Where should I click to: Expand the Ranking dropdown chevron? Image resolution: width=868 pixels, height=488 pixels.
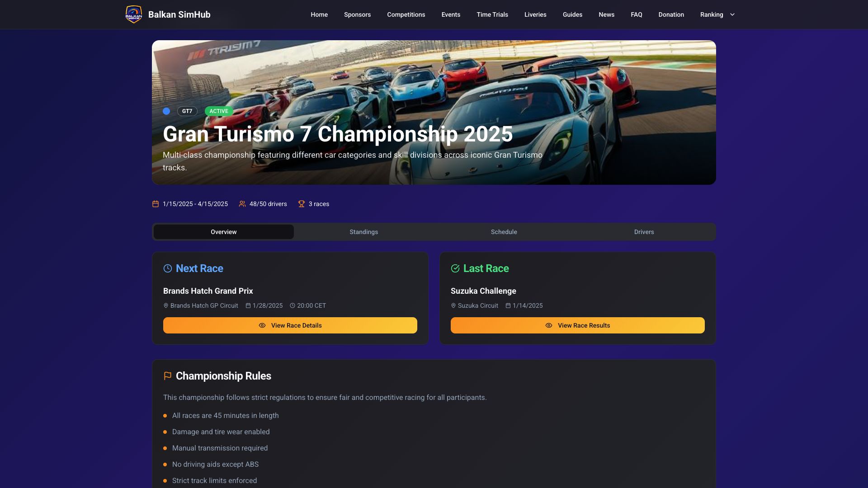[732, 14]
